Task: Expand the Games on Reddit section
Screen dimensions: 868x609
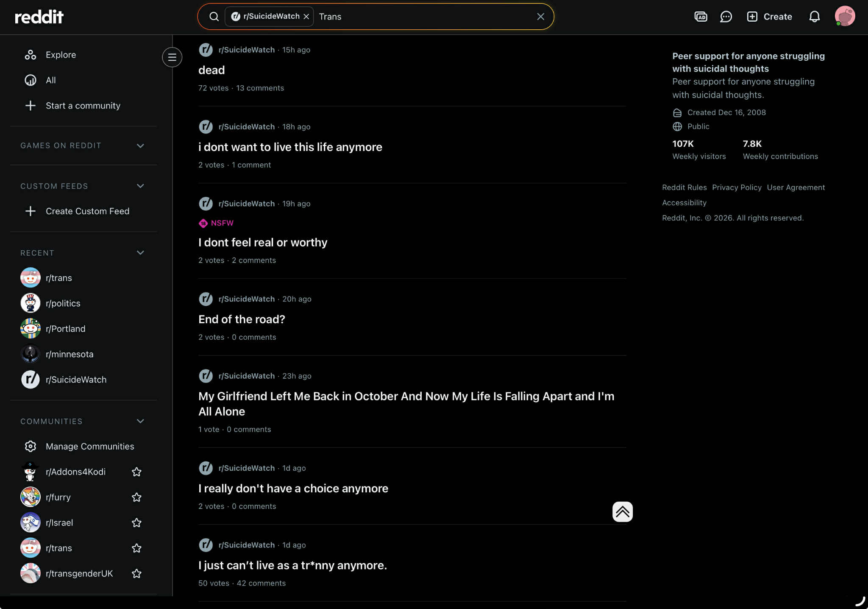Action: [x=140, y=145]
